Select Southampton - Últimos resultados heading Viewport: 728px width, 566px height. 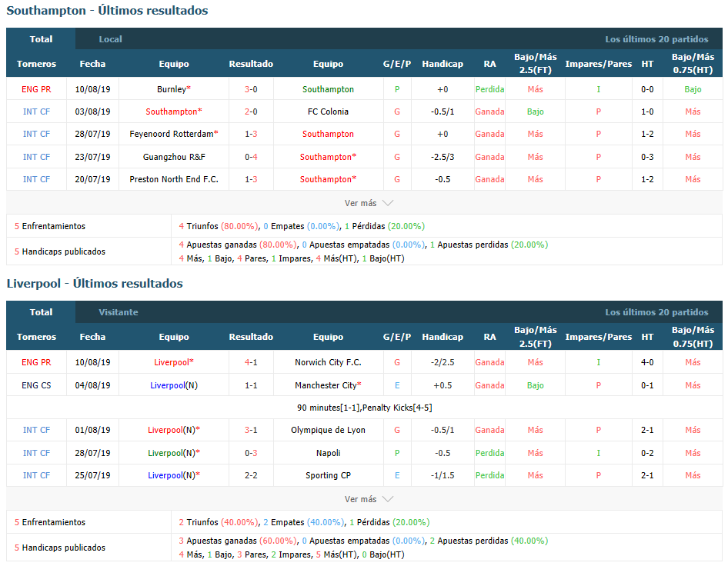[107, 11]
